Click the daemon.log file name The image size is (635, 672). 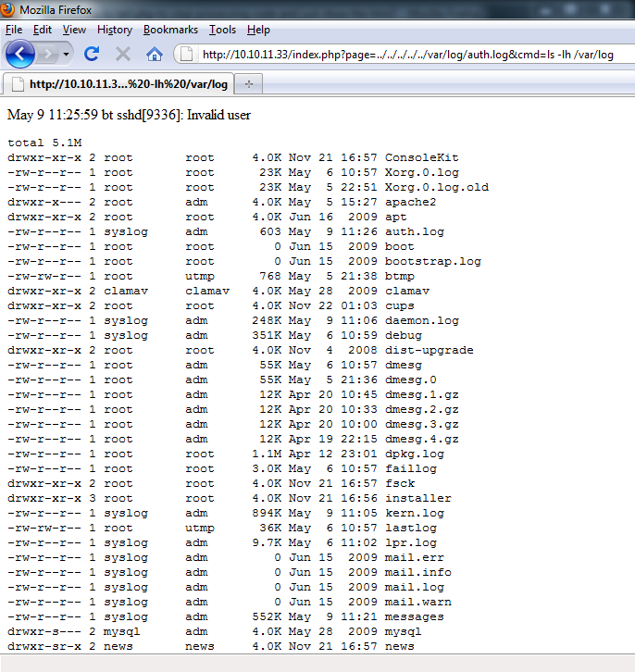click(x=421, y=320)
